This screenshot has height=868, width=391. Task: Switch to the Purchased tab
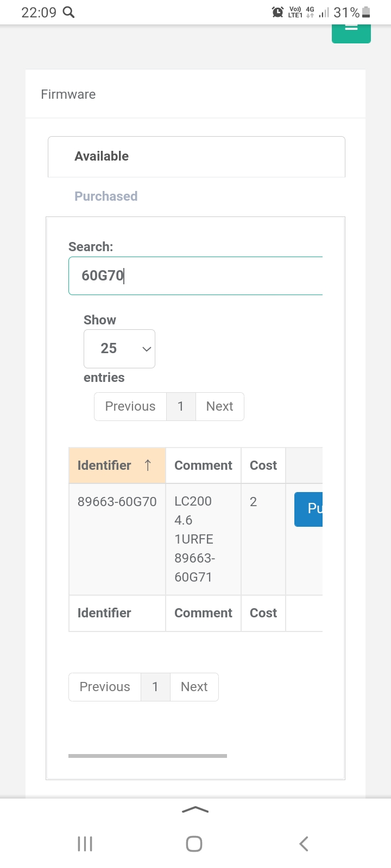point(106,196)
